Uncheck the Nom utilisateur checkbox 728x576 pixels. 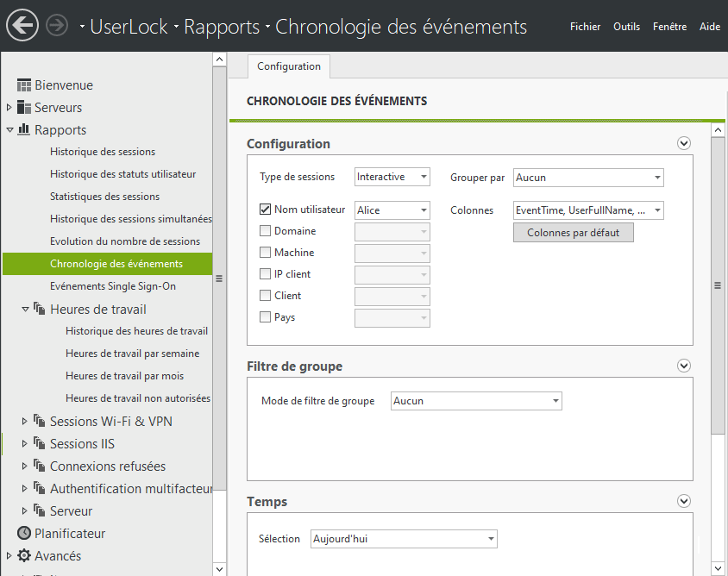(x=265, y=210)
